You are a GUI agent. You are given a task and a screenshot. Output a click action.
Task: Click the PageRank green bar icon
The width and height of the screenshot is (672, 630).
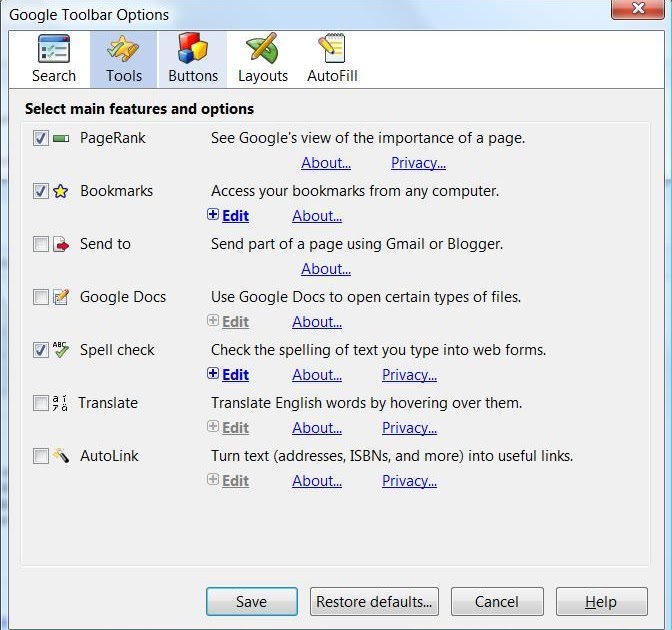click(61, 138)
